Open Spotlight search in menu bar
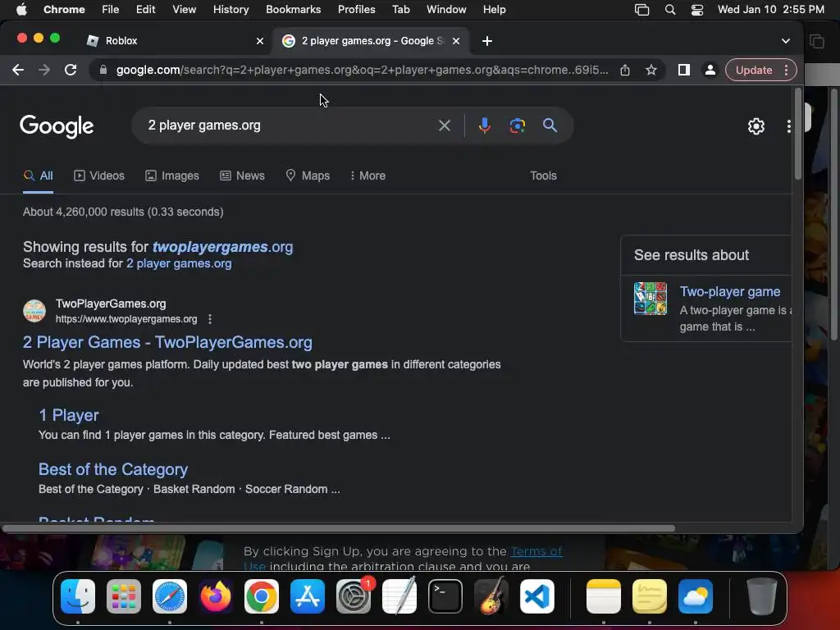The image size is (840, 630). (x=669, y=10)
